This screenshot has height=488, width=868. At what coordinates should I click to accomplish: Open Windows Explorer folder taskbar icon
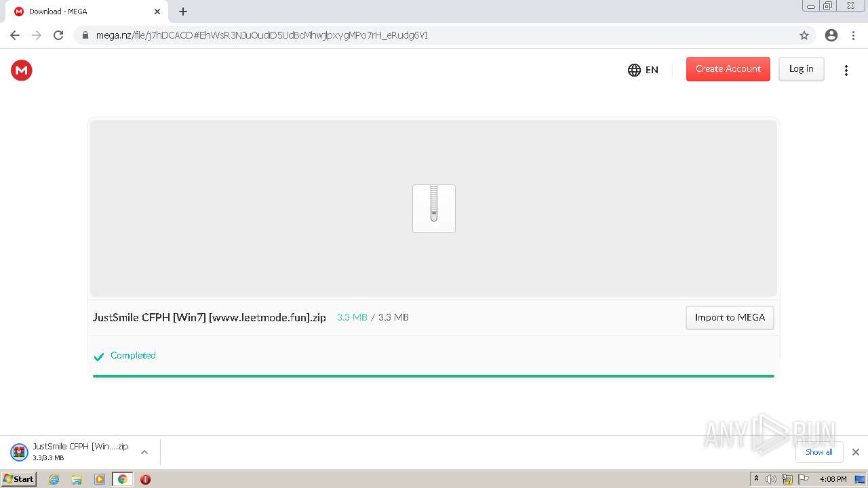[77, 479]
